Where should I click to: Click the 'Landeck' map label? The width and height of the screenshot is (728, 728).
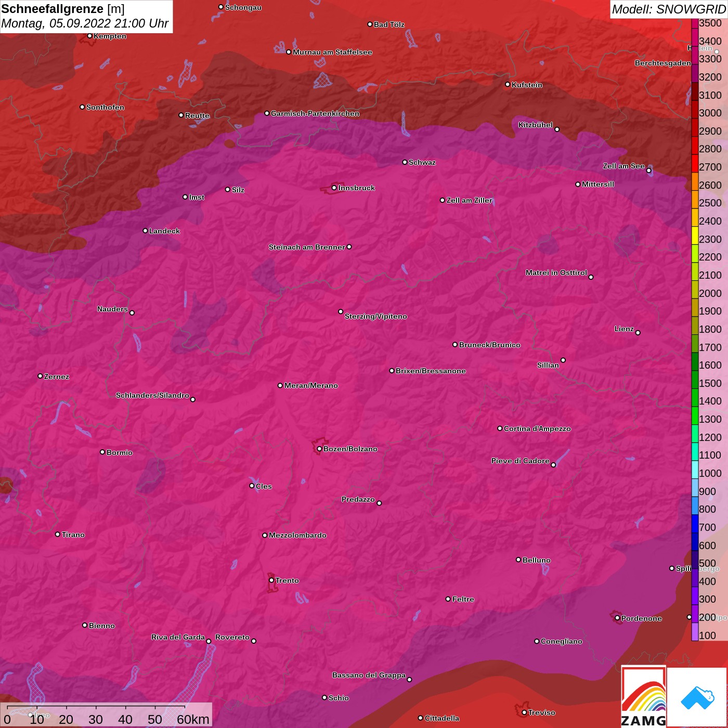[164, 231]
